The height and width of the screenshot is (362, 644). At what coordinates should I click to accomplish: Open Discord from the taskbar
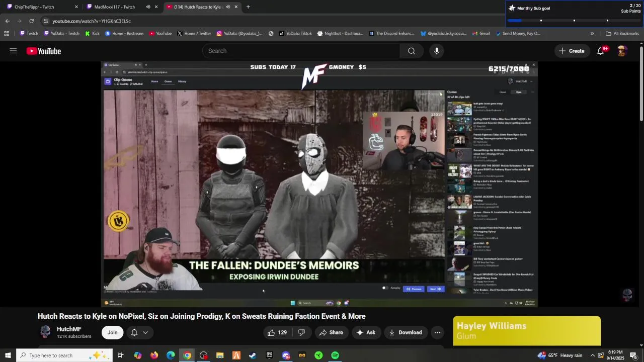(x=286, y=355)
